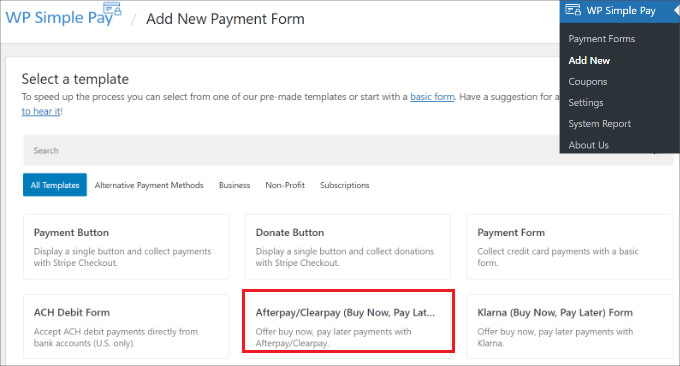Screen dimensions: 680x366
Task: Click the WP Simple Pay logo
Action: click(x=63, y=16)
